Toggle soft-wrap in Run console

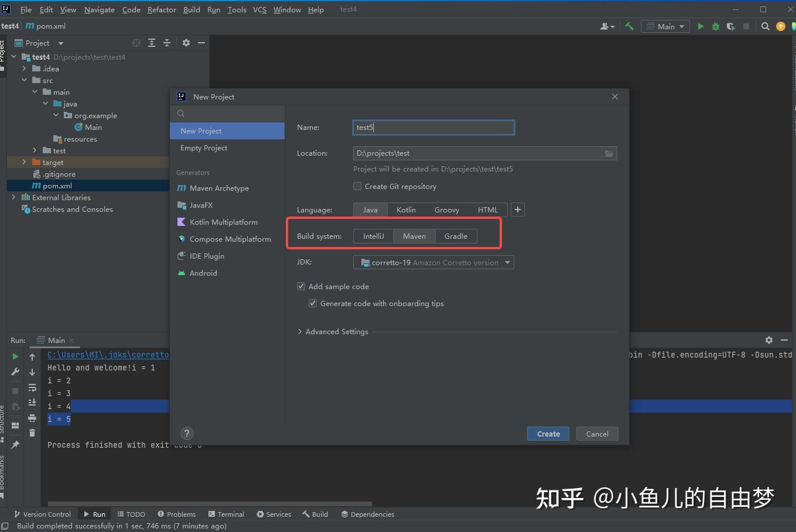pos(32,387)
